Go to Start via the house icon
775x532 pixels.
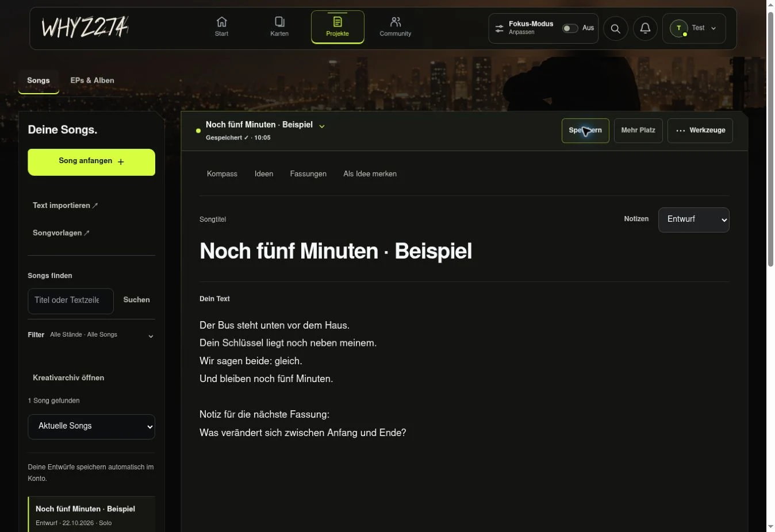click(221, 22)
